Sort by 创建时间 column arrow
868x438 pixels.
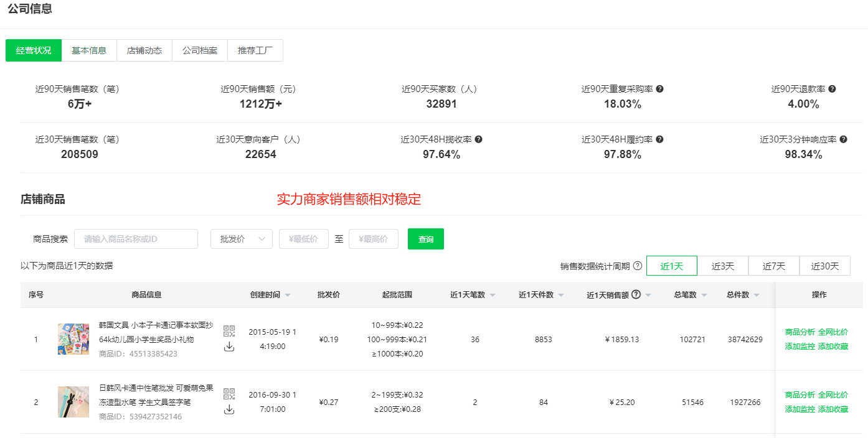click(x=288, y=296)
